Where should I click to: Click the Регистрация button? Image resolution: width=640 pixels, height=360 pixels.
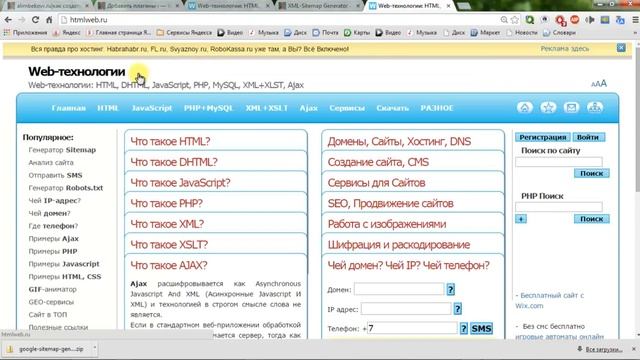click(x=542, y=137)
